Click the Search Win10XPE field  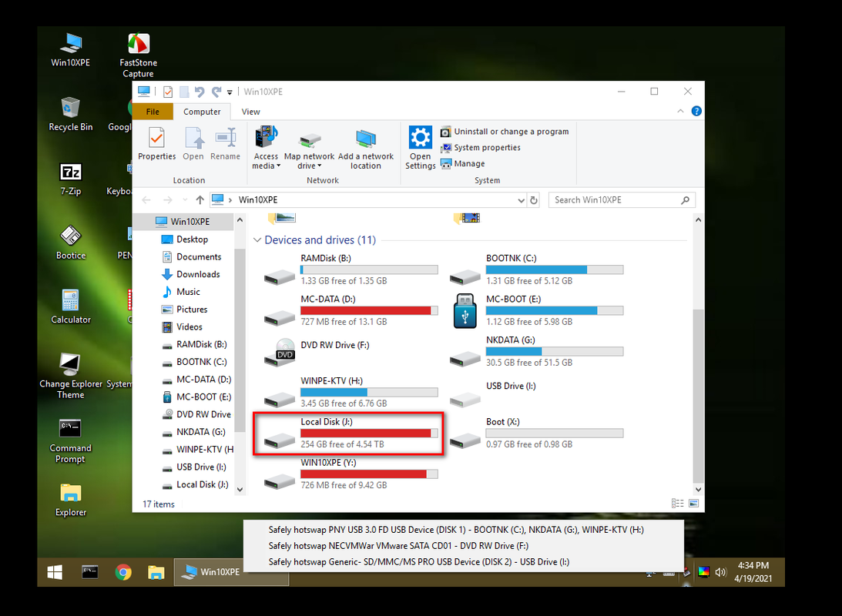coord(622,200)
